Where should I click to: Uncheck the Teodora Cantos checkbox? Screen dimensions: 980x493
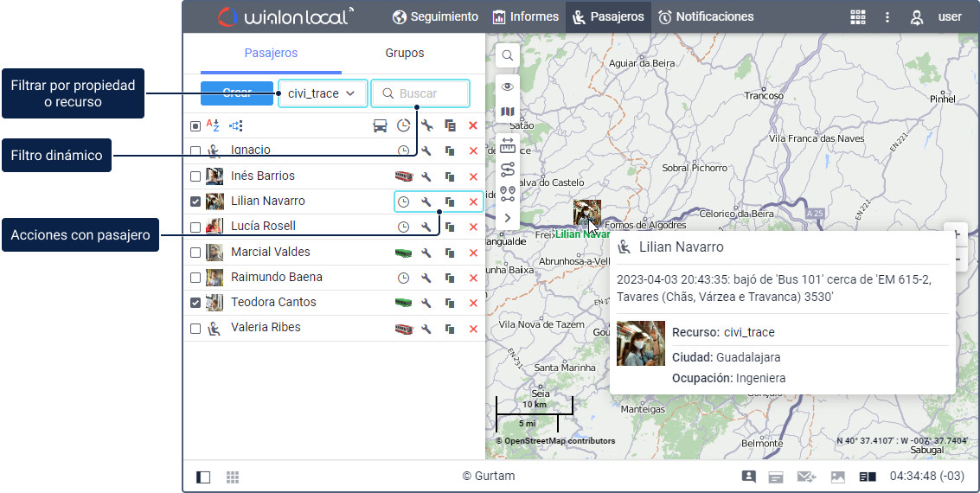195,303
